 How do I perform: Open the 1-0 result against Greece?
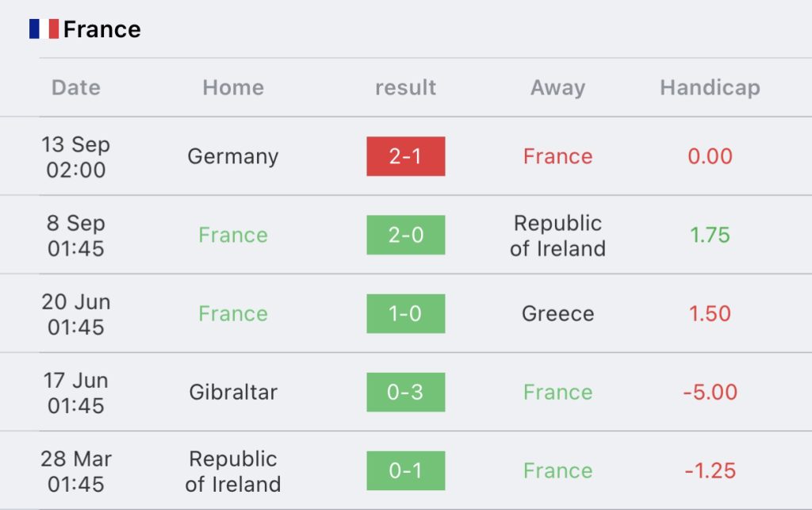pos(406,314)
